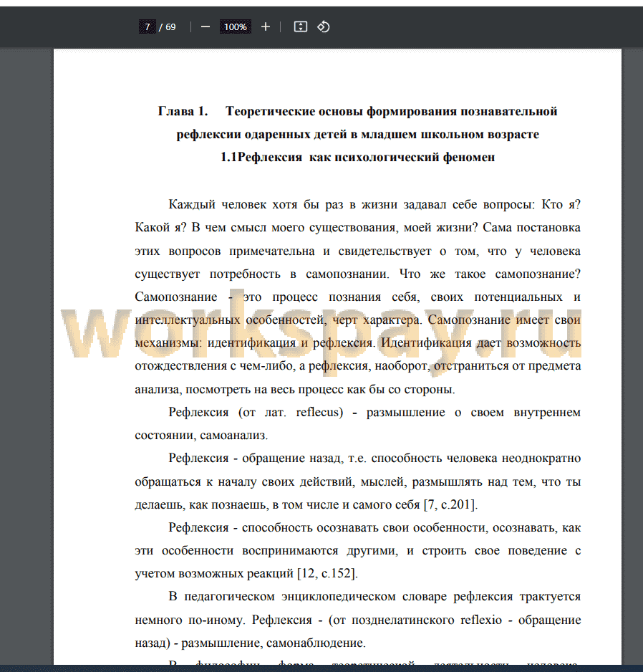The image size is (643, 672).
Task: Click the line starting 'этих вопросов примечательна'
Action: [358, 251]
